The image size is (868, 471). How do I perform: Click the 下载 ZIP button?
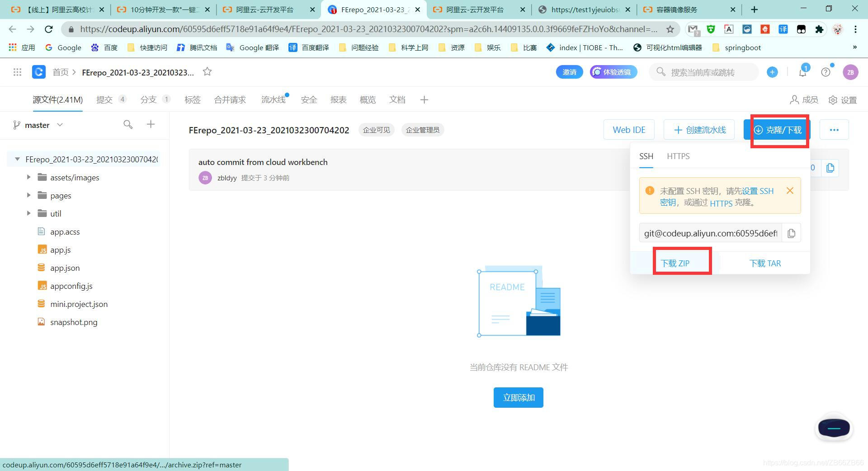tap(675, 263)
